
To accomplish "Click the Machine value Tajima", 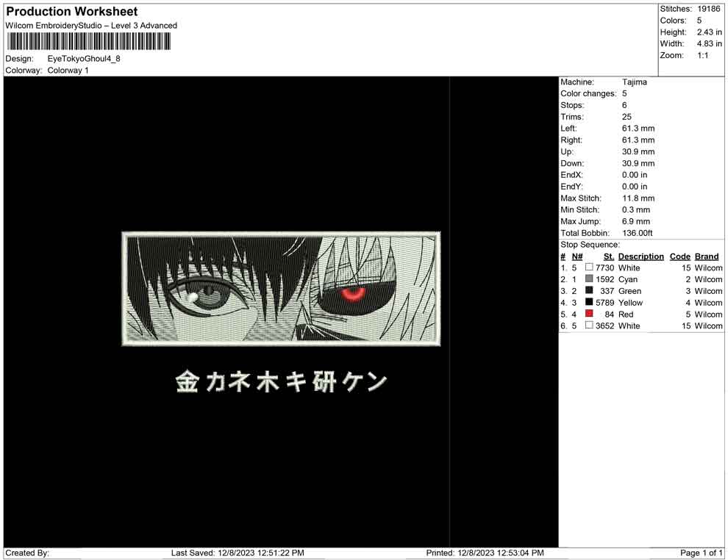I will click(x=634, y=82).
